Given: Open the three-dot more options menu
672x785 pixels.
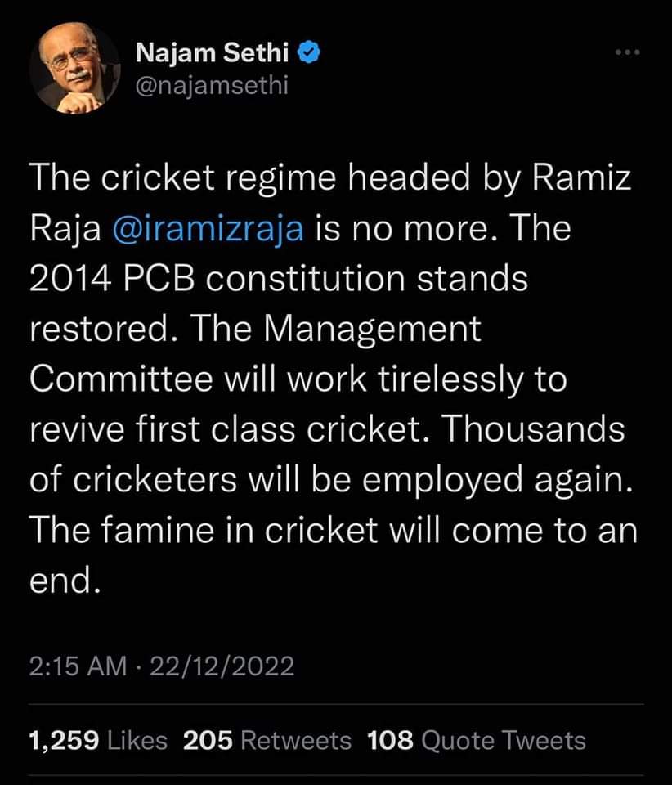Looking at the screenshot, I should pyautogui.click(x=627, y=53).
